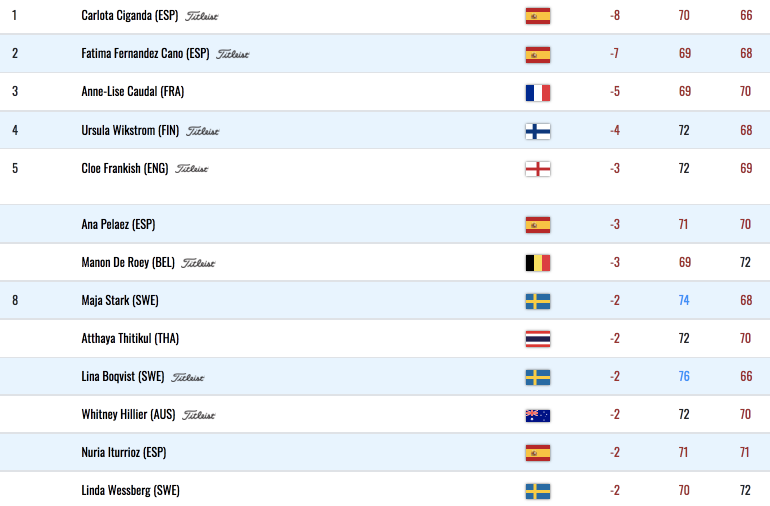Open Carlota Ciganda player profile
Screen dimensions: 770x506
click(130, 16)
